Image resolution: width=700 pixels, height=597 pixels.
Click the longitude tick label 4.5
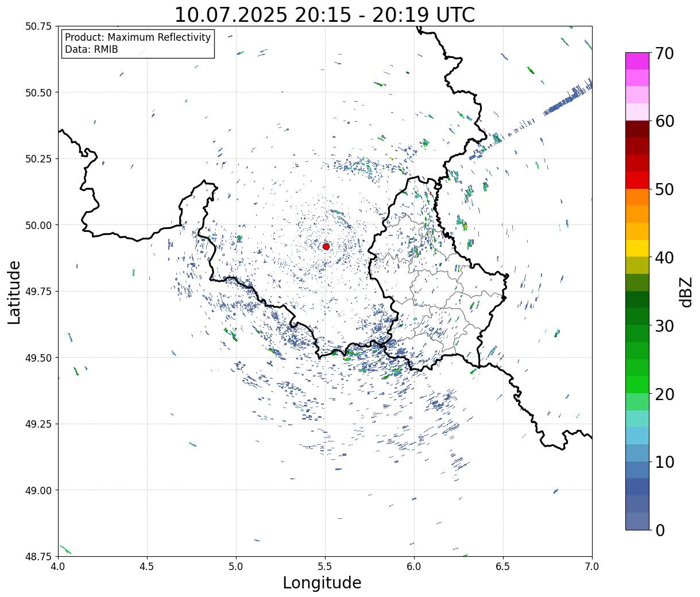(x=147, y=566)
